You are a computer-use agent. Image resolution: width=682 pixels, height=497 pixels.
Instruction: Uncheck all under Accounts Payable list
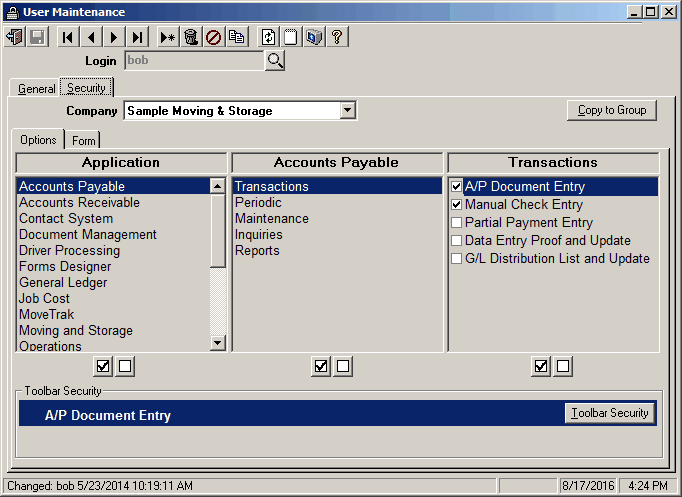pos(343,366)
